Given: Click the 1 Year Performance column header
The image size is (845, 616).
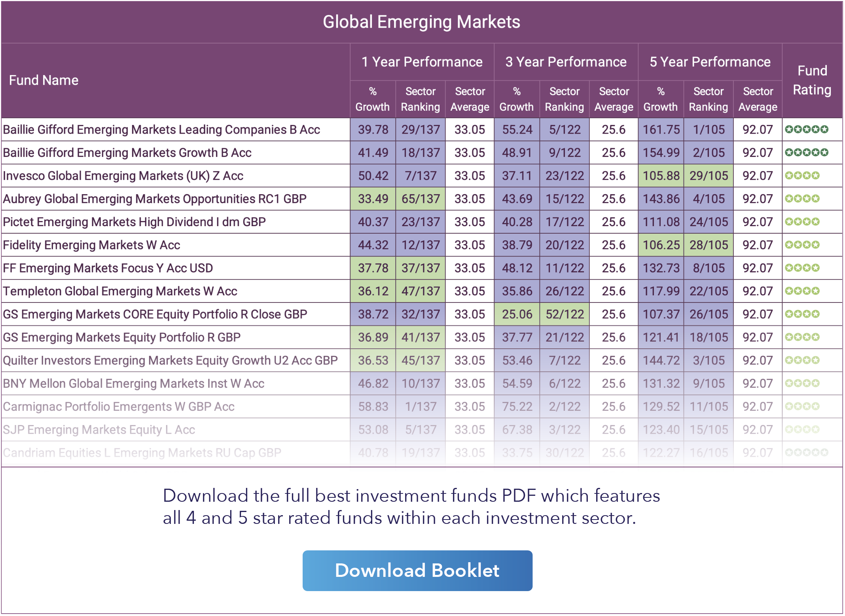Looking at the screenshot, I should [422, 62].
